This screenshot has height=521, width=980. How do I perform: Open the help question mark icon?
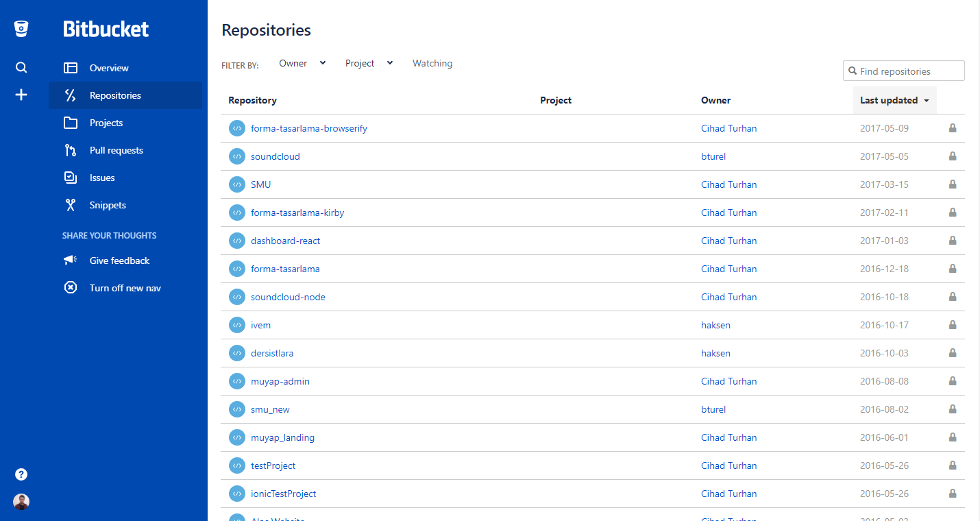click(x=21, y=474)
